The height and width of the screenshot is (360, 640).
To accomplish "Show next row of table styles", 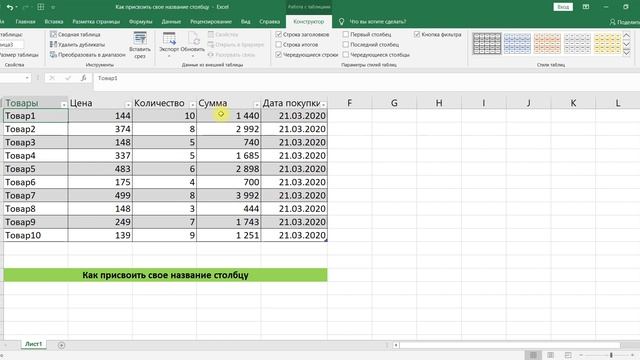I will (x=627, y=44).
